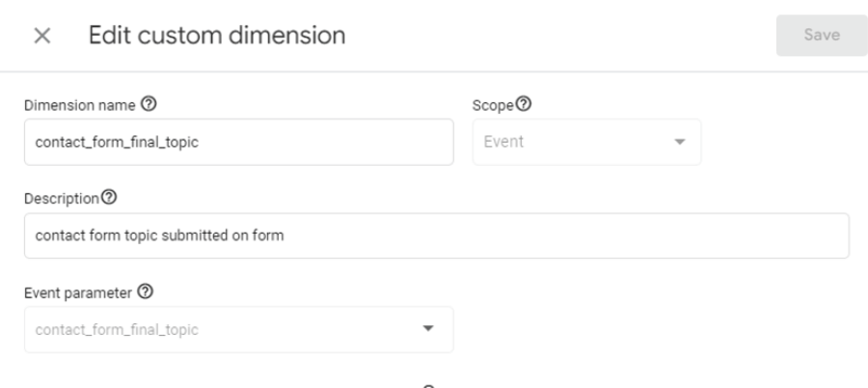Click into the Description text field
Screen dimensions: 868x388
pos(436,236)
